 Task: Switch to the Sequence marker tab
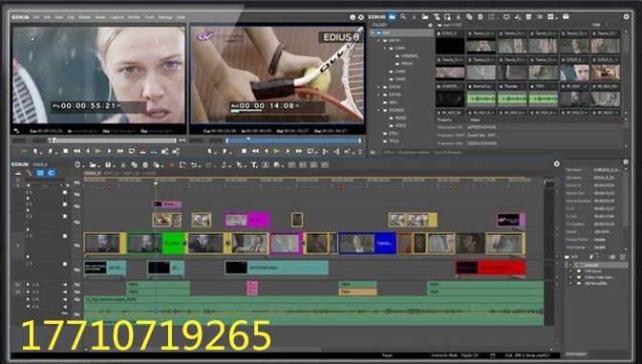tap(415, 152)
